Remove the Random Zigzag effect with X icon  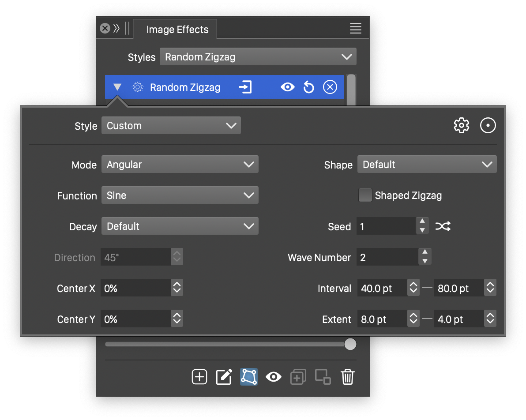[330, 87]
